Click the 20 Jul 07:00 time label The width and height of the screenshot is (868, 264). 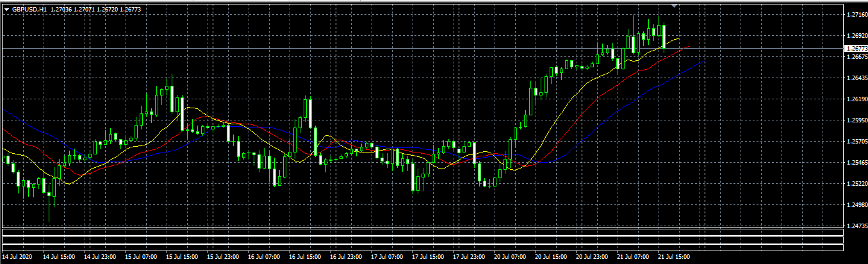click(510, 257)
